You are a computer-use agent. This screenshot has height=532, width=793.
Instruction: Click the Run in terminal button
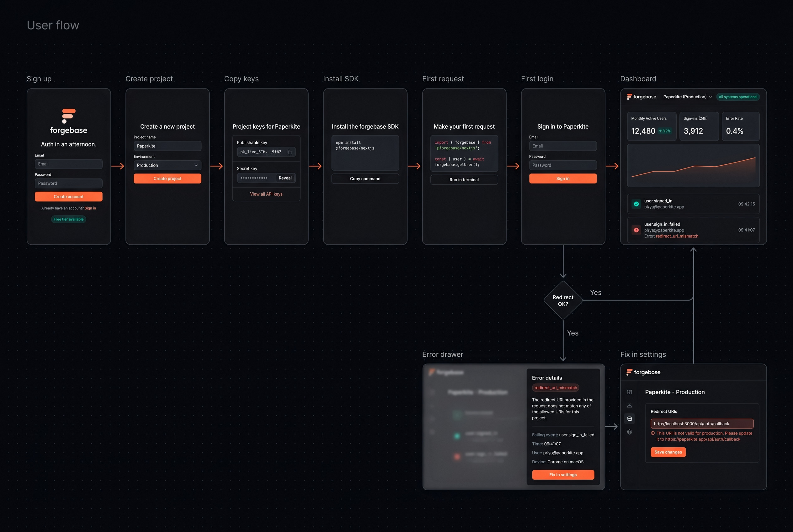pyautogui.click(x=464, y=179)
